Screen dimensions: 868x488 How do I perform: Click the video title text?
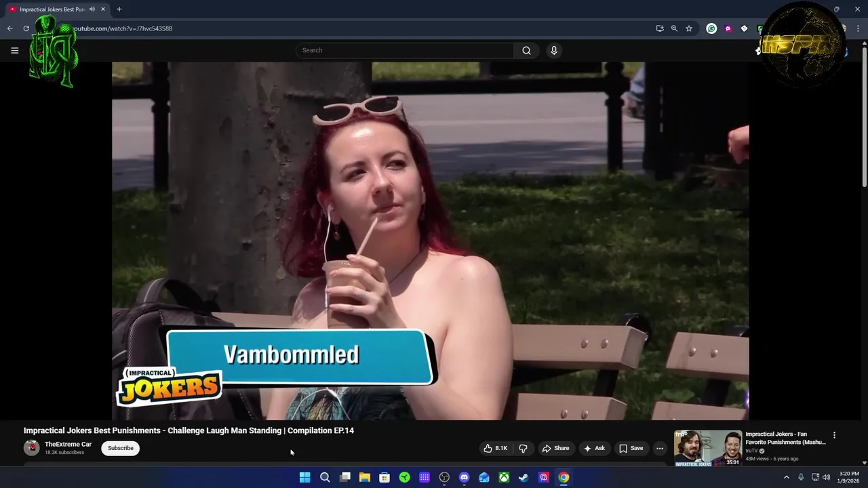pyautogui.click(x=189, y=430)
